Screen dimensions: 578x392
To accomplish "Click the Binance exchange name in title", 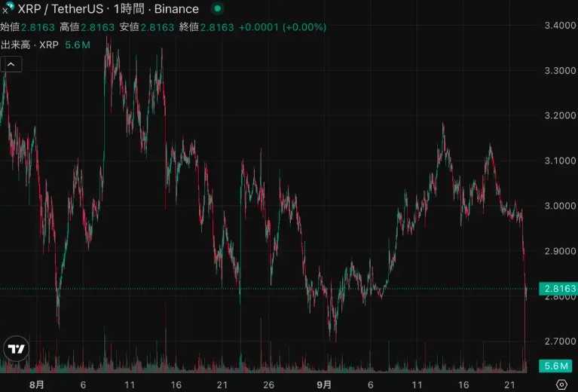I will [x=176, y=9].
